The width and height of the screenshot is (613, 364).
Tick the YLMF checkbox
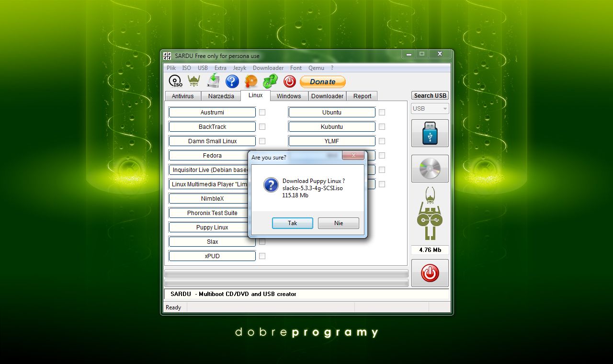382,141
